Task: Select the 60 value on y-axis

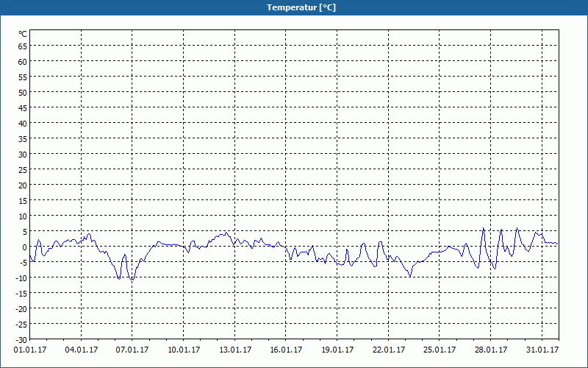Action: pyautogui.click(x=23, y=62)
